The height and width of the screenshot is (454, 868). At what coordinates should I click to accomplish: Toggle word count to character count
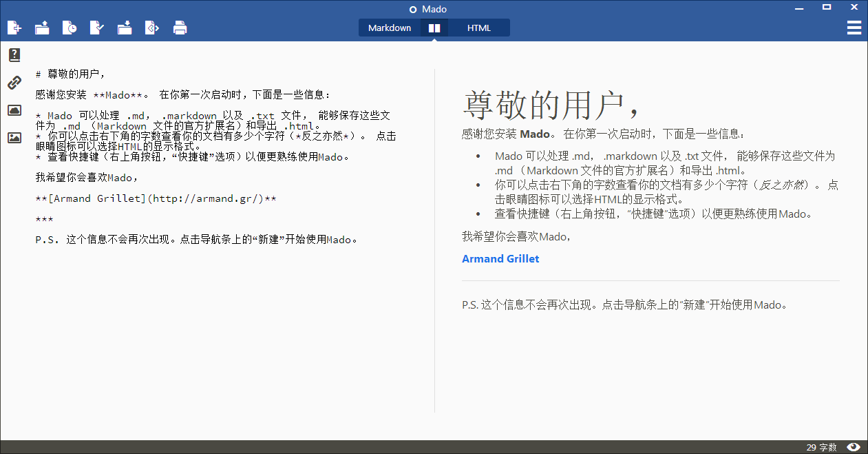(821, 448)
